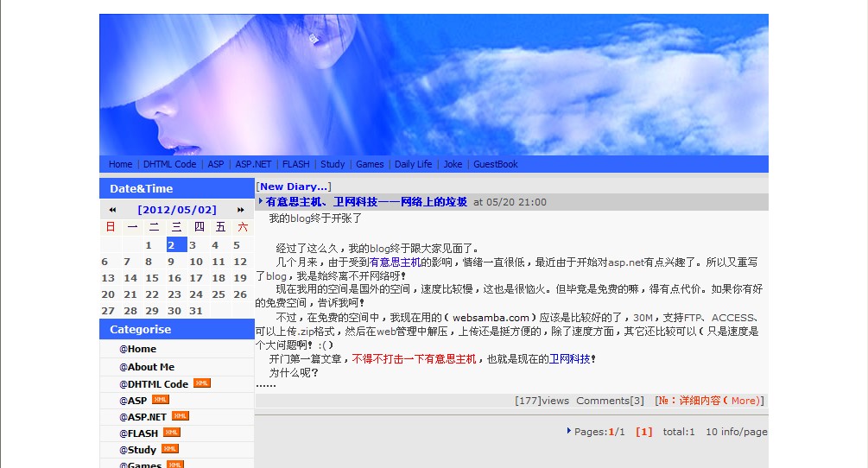
Task: Open the @ASP category link
Action: click(133, 401)
